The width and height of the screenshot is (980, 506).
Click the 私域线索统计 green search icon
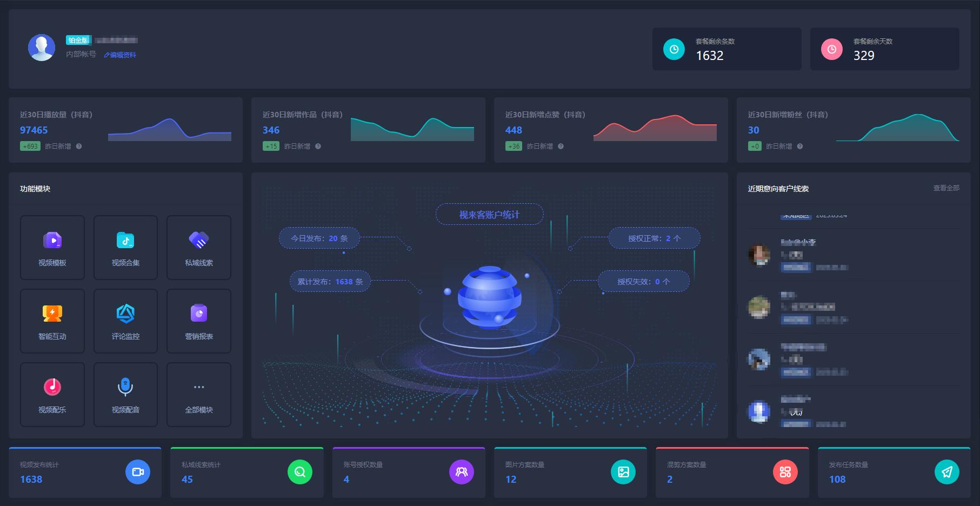tap(299, 472)
